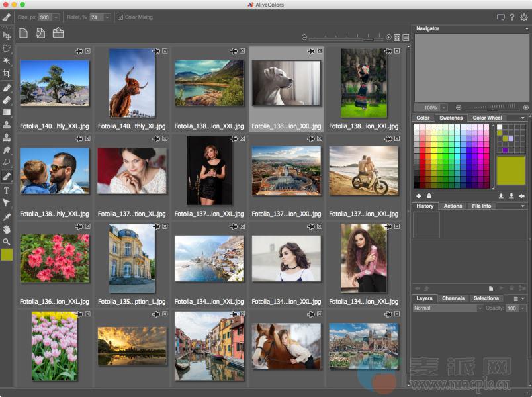Open the Help question mark icon
Screen dimensions: 532x397
click(512, 17)
